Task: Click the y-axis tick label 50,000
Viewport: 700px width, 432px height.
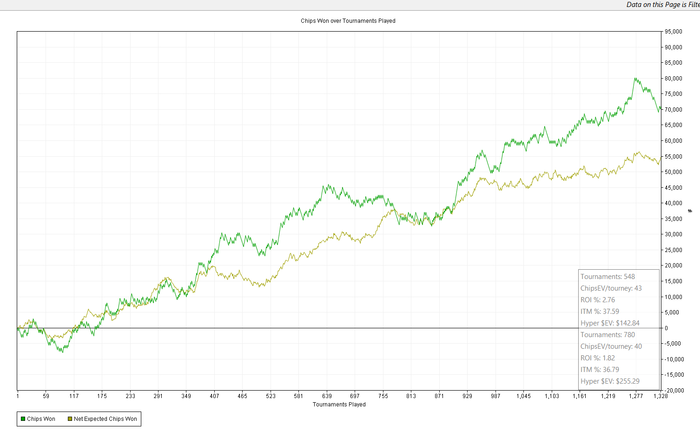Action: [673, 172]
